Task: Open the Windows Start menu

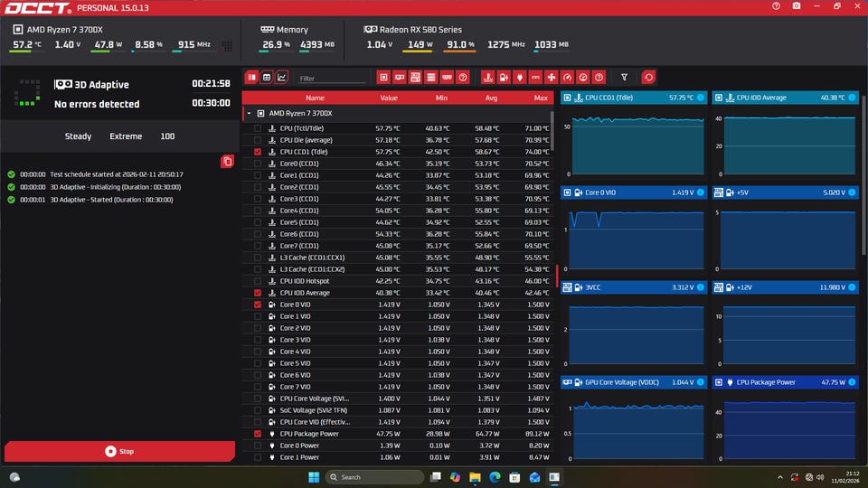Action: click(x=314, y=477)
